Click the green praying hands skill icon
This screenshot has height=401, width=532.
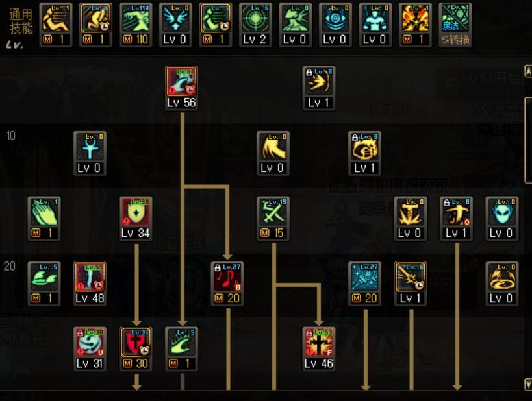pos(44,212)
